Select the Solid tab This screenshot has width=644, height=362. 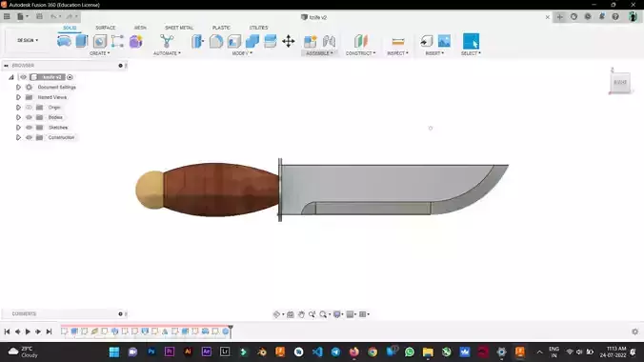point(70,28)
